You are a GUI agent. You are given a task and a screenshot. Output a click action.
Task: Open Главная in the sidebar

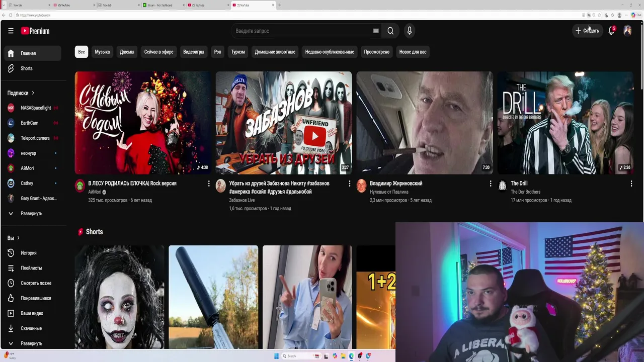pyautogui.click(x=33, y=53)
